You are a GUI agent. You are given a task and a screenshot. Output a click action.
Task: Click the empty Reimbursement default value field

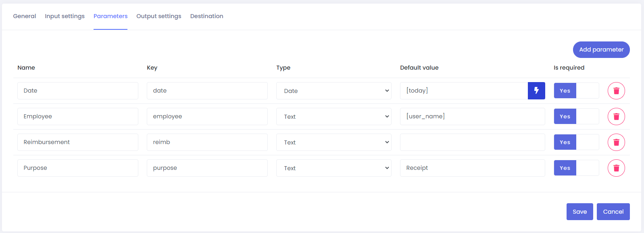tap(473, 142)
